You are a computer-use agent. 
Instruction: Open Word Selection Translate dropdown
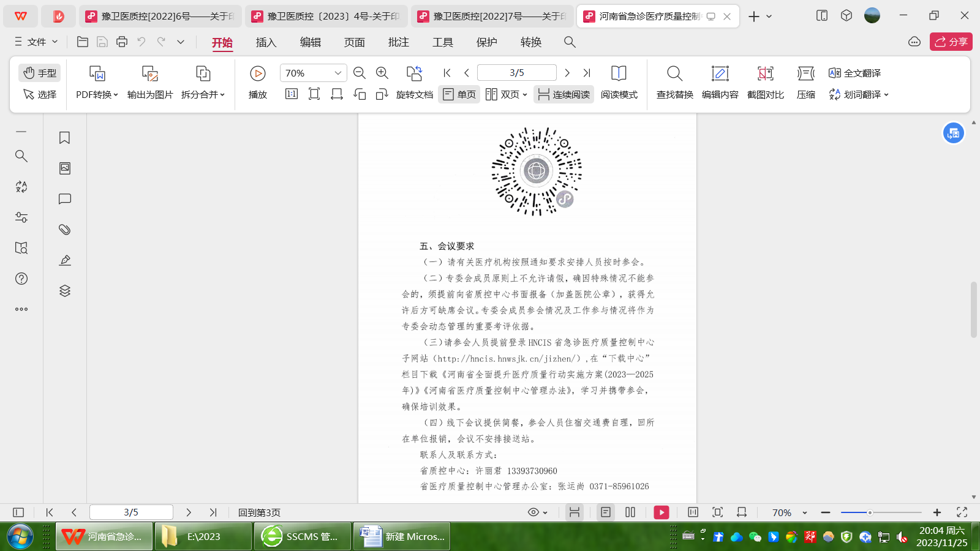[858, 94]
